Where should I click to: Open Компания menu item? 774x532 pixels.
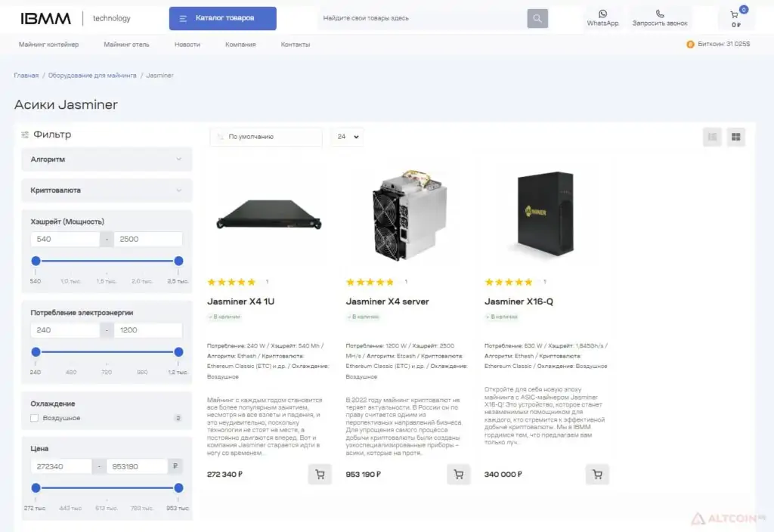[x=240, y=45]
